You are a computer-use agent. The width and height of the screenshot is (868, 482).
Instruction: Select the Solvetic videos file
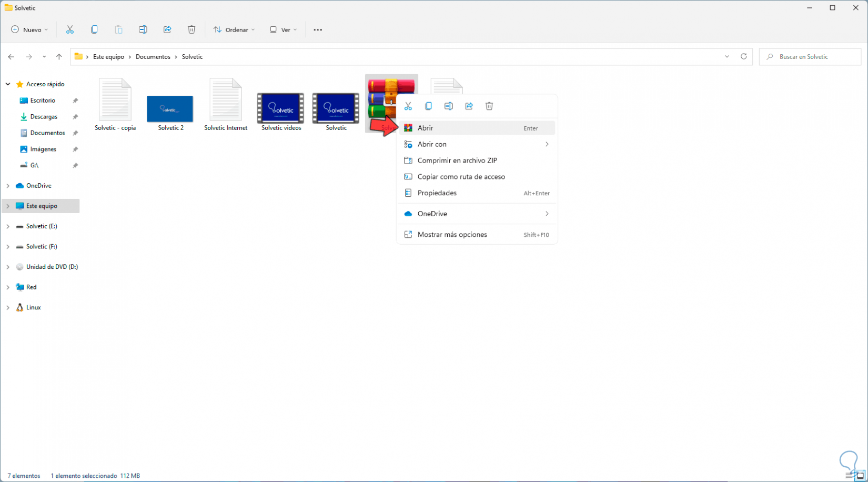[x=281, y=112]
